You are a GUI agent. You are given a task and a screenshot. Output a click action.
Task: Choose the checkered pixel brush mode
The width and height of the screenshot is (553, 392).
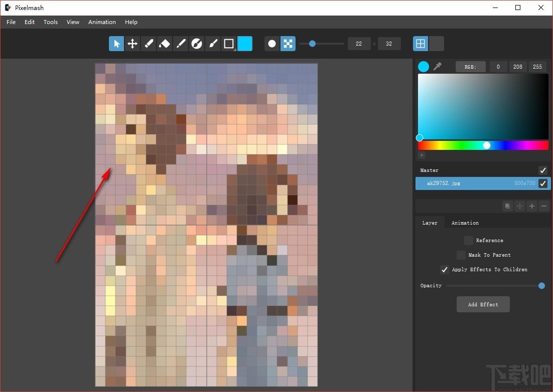coord(288,44)
